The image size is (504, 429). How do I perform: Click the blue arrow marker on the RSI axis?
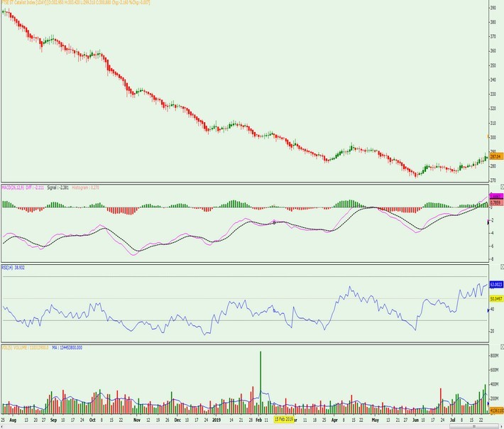coord(488,310)
